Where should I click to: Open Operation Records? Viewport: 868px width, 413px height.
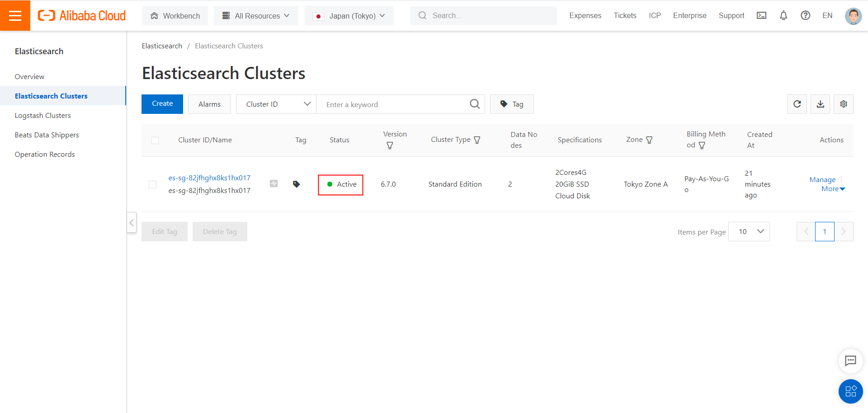(x=45, y=154)
